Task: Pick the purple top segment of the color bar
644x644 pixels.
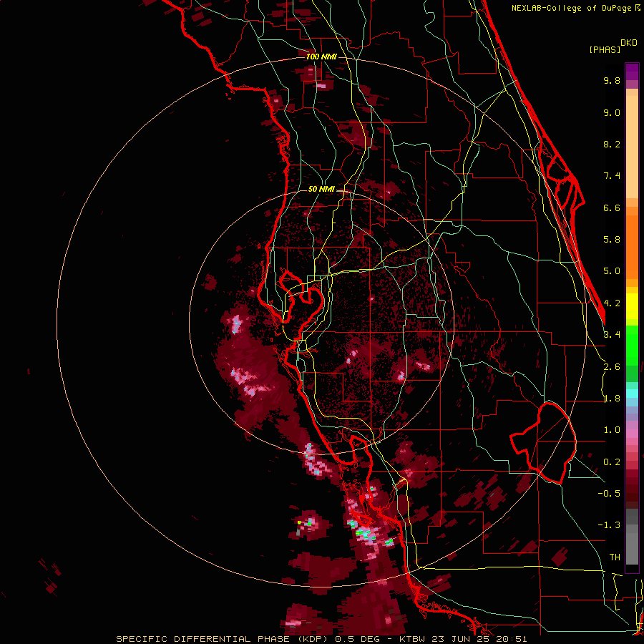Action: coord(632,72)
